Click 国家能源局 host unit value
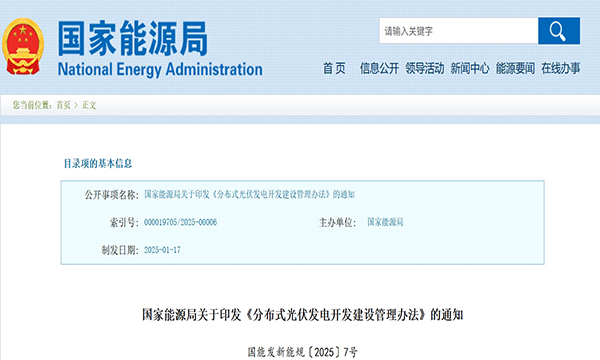Image resolution: width=600 pixels, height=360 pixels. point(385,222)
